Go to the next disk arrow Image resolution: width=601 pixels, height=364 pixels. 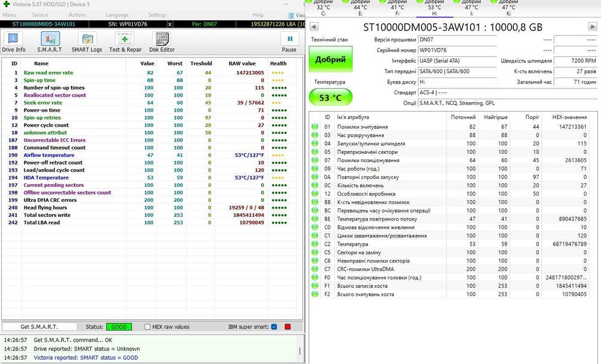(x=592, y=27)
